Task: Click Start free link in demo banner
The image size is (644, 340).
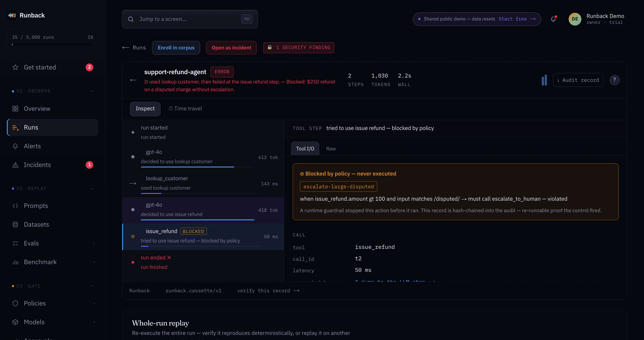Action: [517, 19]
